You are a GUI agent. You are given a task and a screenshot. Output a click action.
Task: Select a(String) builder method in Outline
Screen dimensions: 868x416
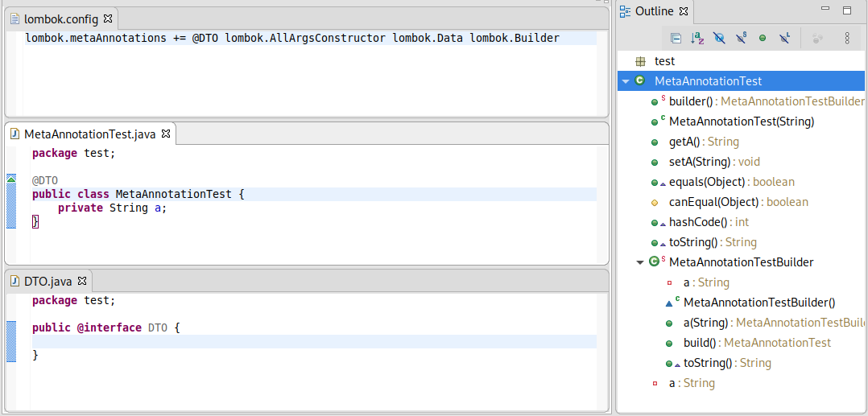[x=774, y=323]
